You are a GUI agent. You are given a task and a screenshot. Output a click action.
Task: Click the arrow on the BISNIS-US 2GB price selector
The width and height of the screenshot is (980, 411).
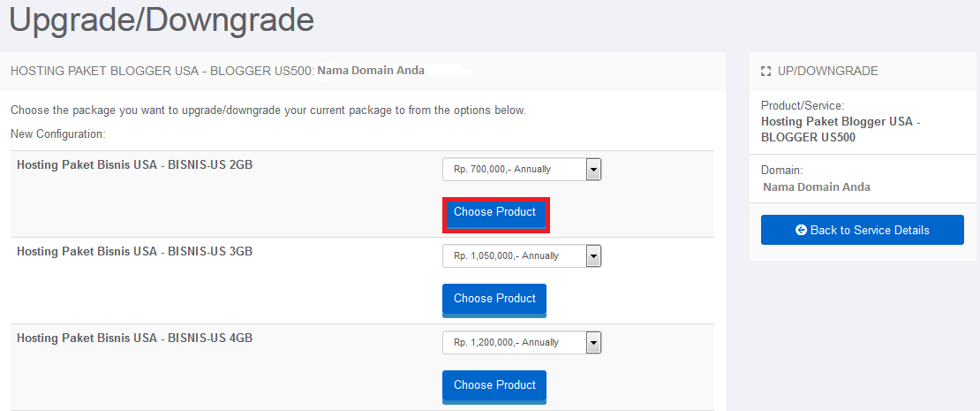coord(594,169)
